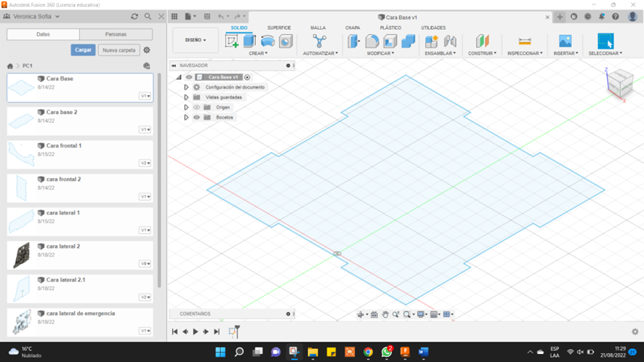Switch to the PLÁSTICO tab
The width and height of the screenshot is (644, 362).
coord(390,28)
